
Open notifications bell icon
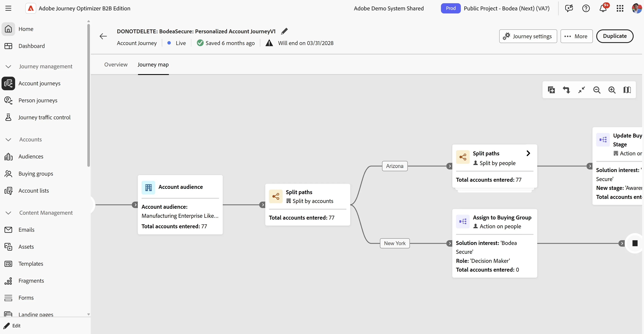[603, 8]
